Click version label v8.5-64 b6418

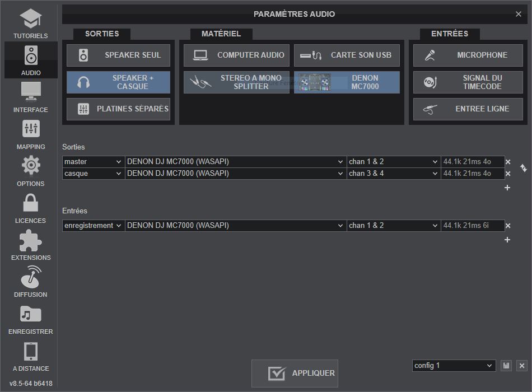point(31,384)
